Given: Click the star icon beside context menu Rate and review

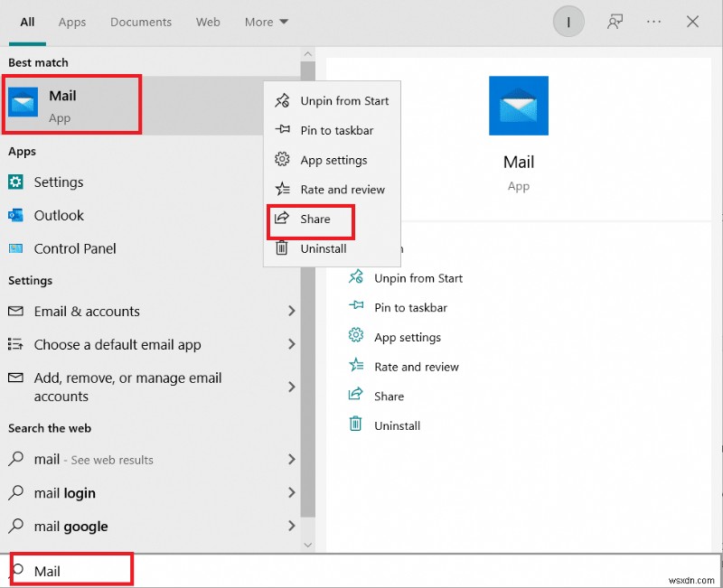Looking at the screenshot, I should click(x=282, y=189).
